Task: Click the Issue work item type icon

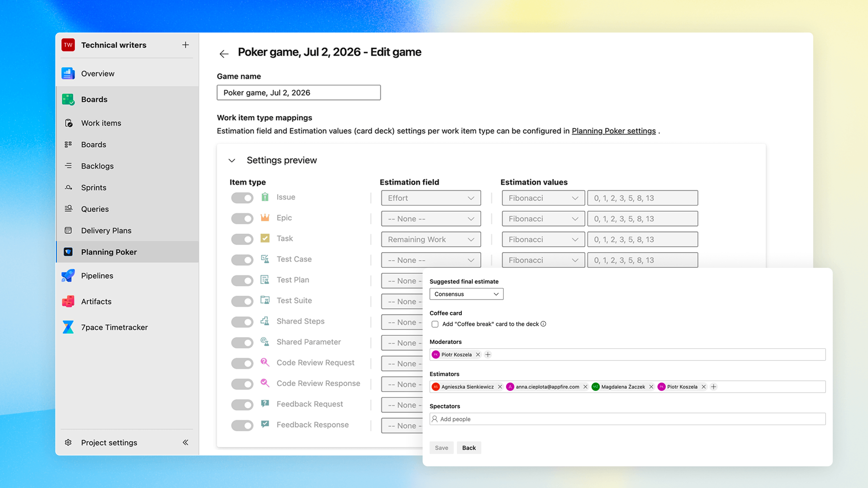Action: pyautogui.click(x=265, y=197)
